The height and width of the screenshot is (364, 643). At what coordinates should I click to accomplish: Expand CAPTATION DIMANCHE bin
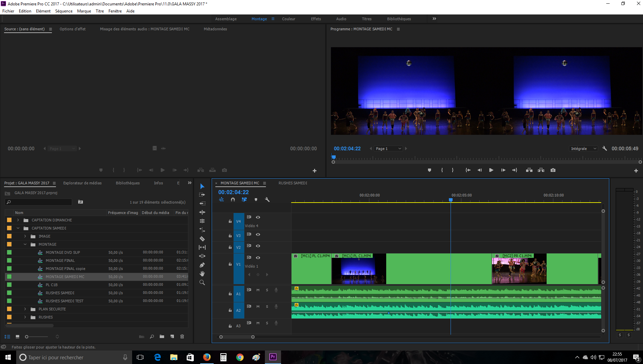[18, 220]
